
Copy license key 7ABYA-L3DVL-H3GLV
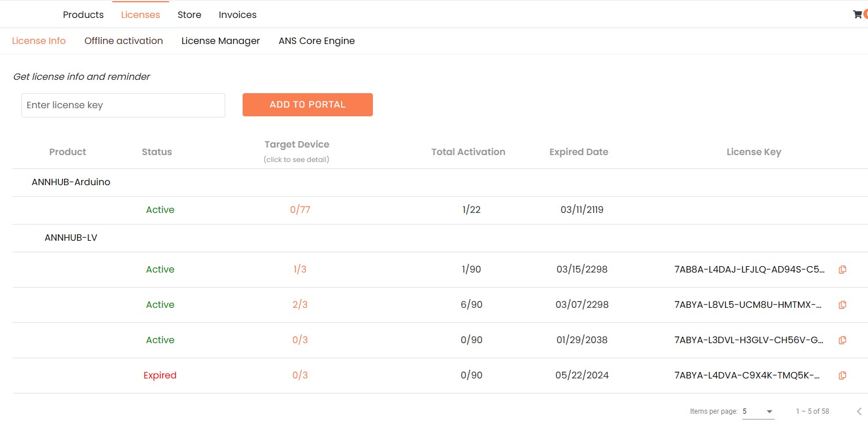(843, 340)
